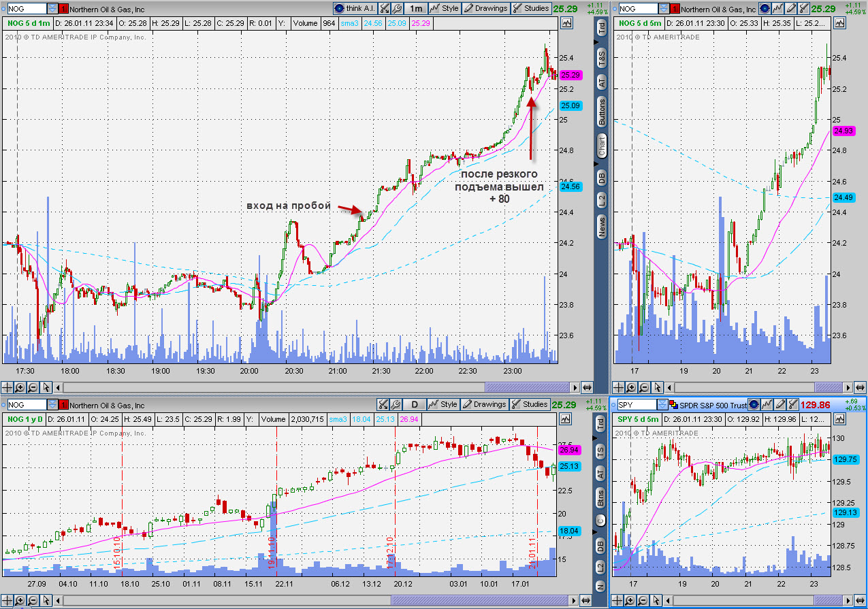Open Studies in NOG 1m chart
868x609 pixels.
point(530,8)
